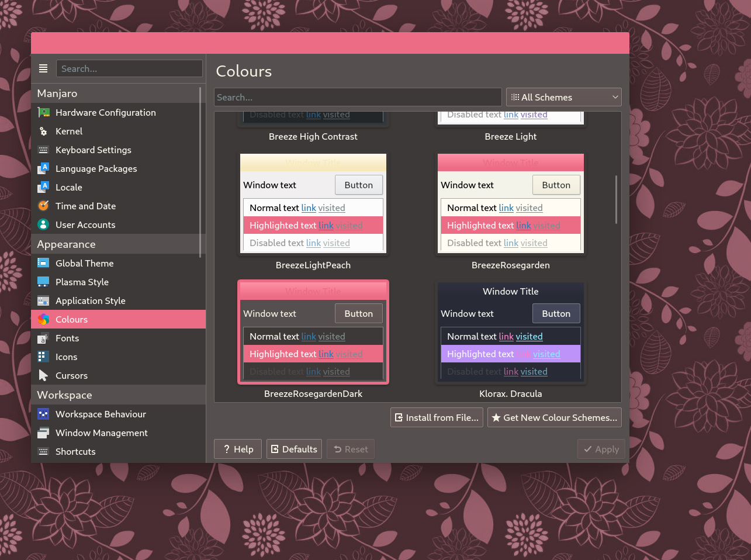Click Install from File button

[x=437, y=417]
